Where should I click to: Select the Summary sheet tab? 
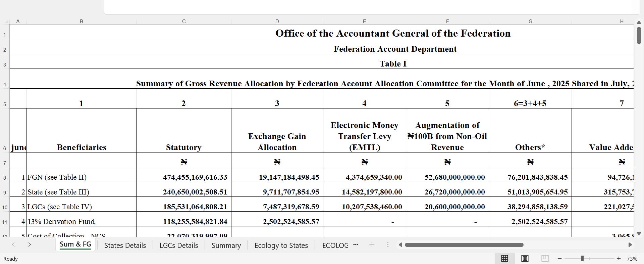click(x=226, y=246)
